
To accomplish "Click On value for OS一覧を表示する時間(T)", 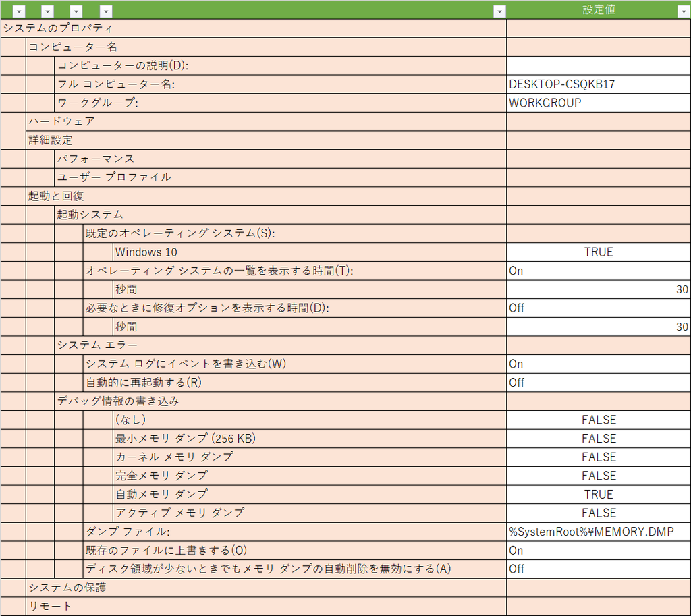I will coord(599,271).
